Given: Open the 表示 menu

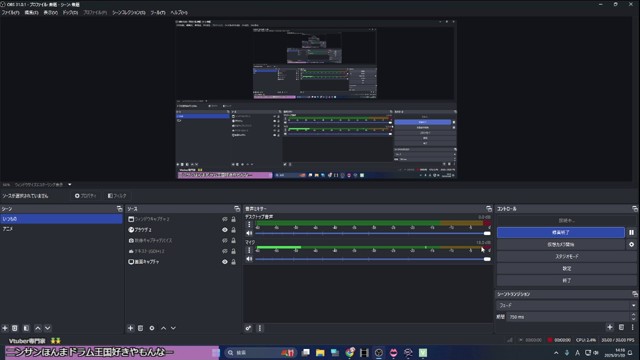Looking at the screenshot, I should 51,13.
